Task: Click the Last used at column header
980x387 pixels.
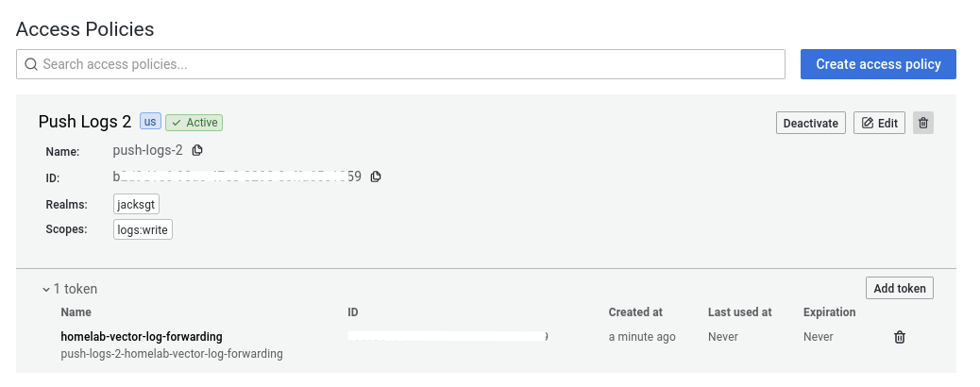Action: point(740,312)
